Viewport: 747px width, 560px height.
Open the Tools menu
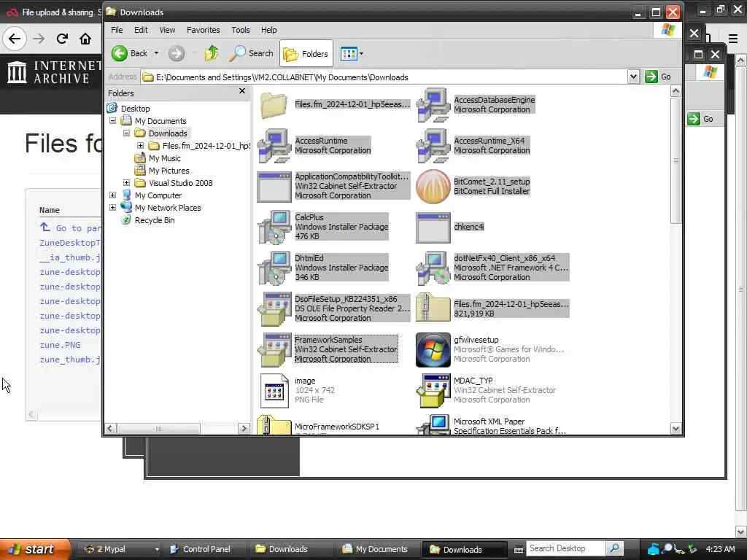point(240,30)
